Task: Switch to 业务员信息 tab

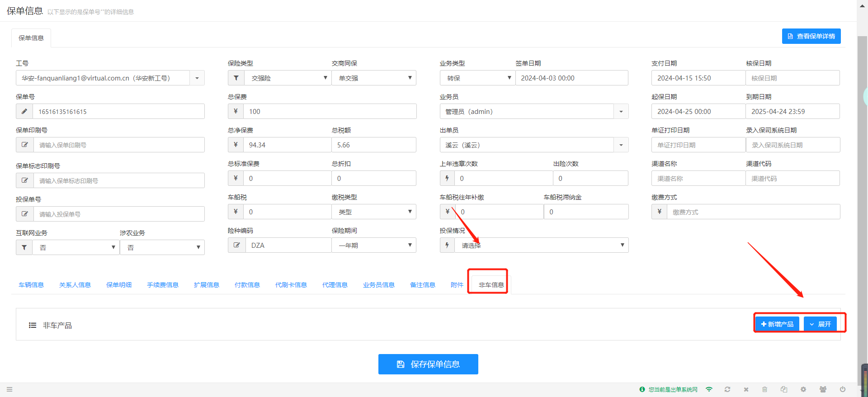Action: [379, 285]
